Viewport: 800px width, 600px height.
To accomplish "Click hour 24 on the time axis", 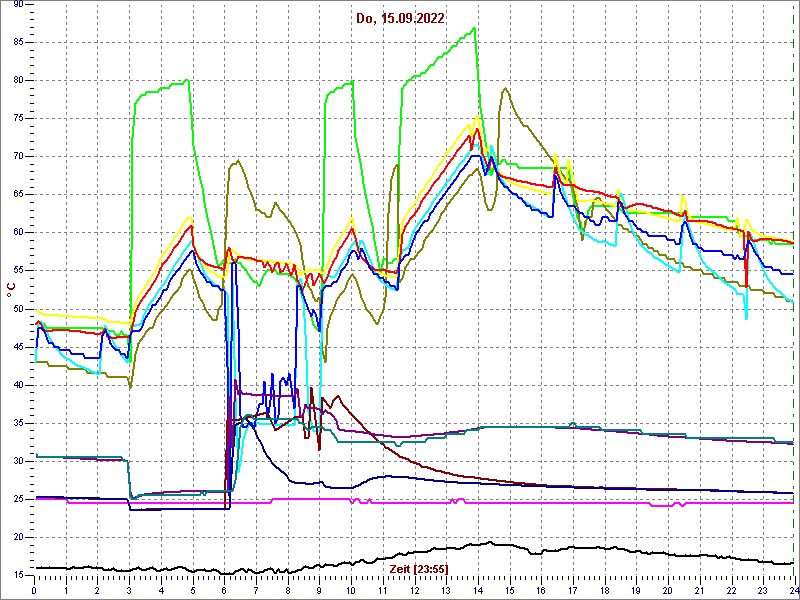I will [793, 590].
